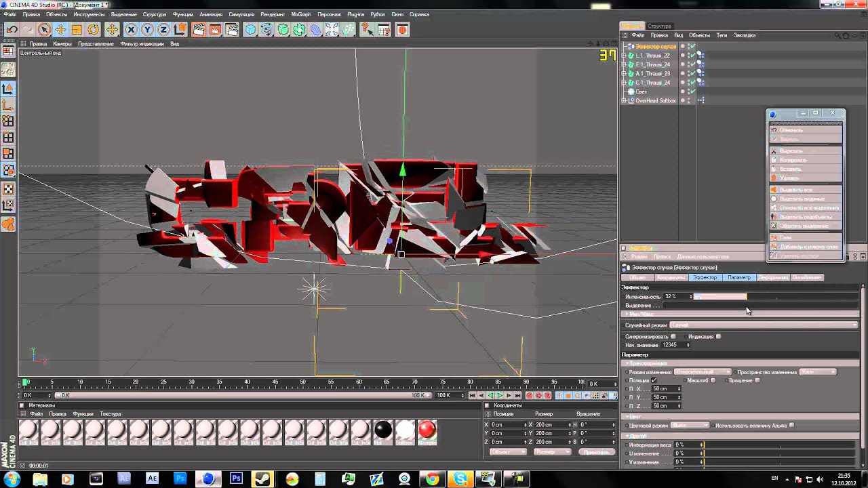The height and width of the screenshot is (488, 868).
Task: Expand OverHead Softbox object tree
Action: [x=624, y=100]
